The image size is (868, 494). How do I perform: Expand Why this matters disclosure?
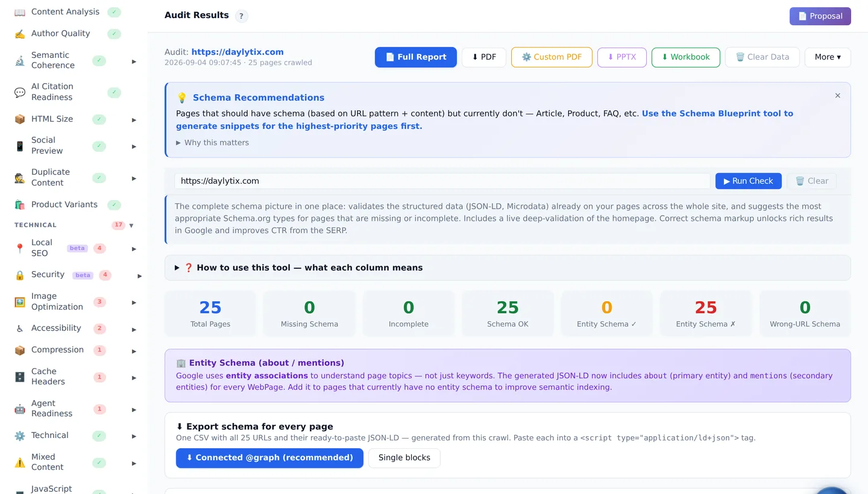click(x=212, y=143)
